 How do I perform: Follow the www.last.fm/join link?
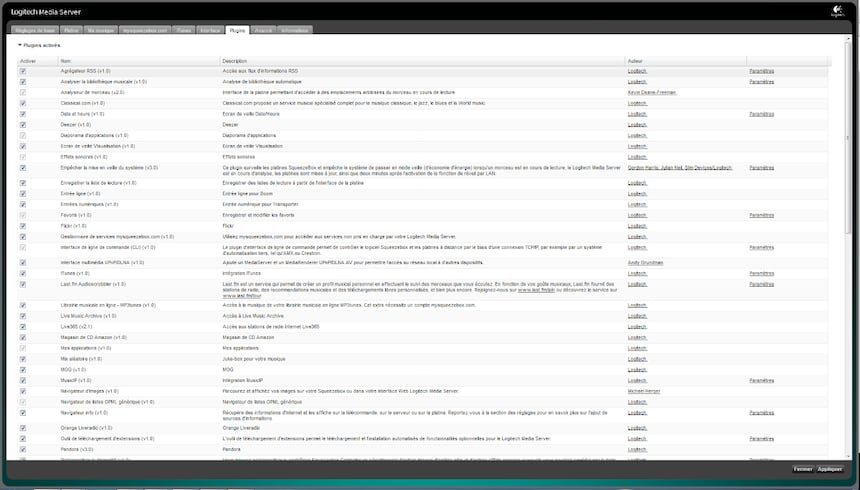click(536, 290)
